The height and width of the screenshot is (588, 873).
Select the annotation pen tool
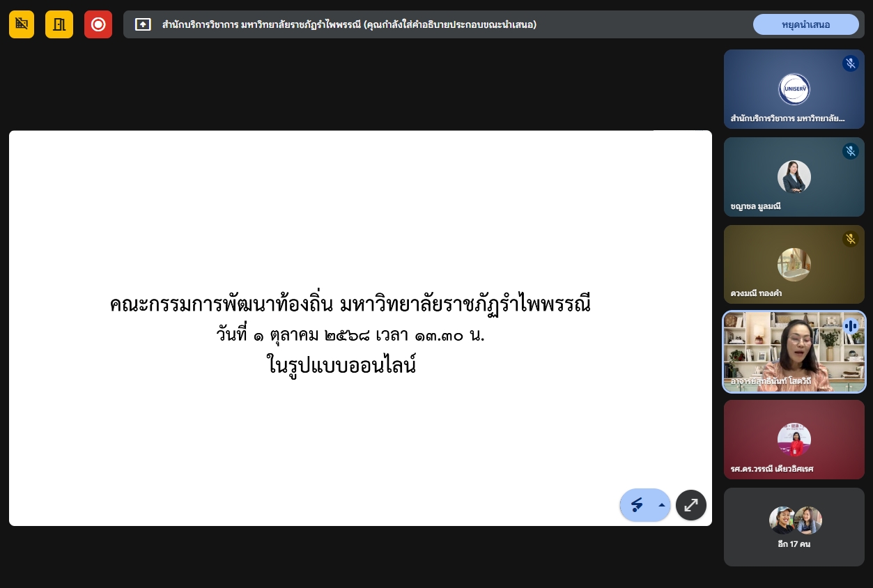(637, 505)
